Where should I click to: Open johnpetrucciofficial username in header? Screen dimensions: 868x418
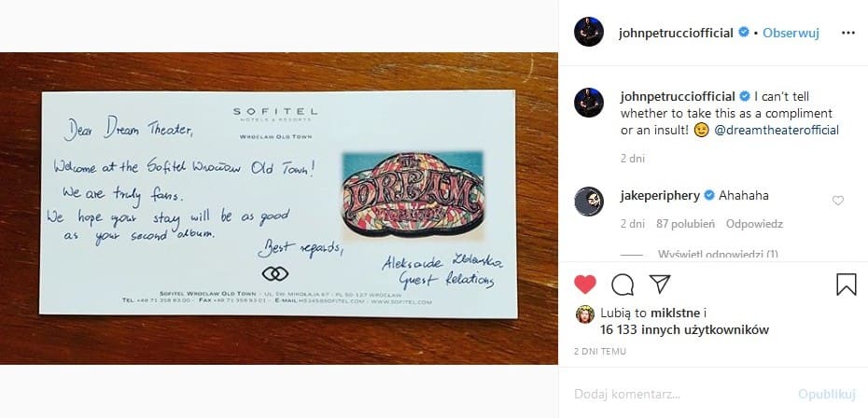click(676, 34)
